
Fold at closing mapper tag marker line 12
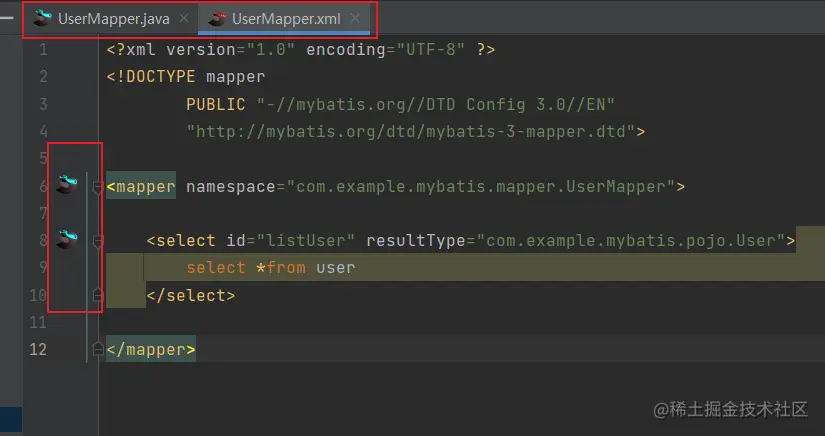(97, 349)
